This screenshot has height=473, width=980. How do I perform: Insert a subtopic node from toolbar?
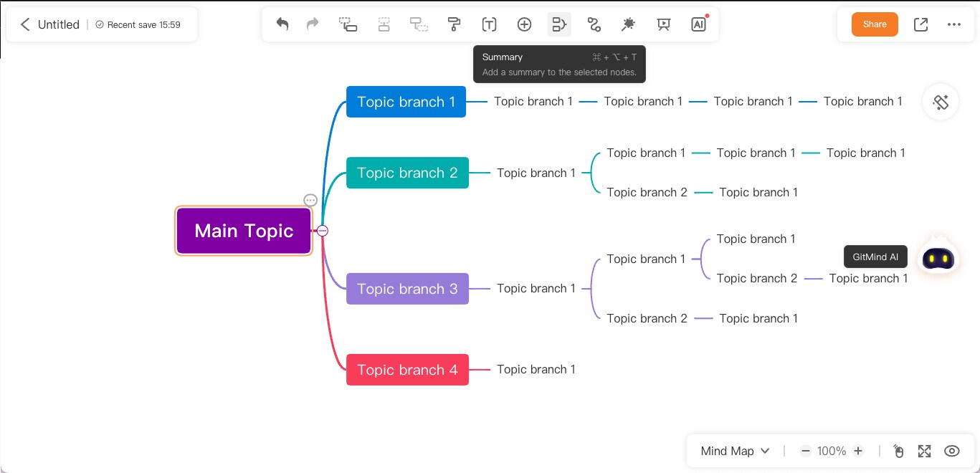(348, 24)
